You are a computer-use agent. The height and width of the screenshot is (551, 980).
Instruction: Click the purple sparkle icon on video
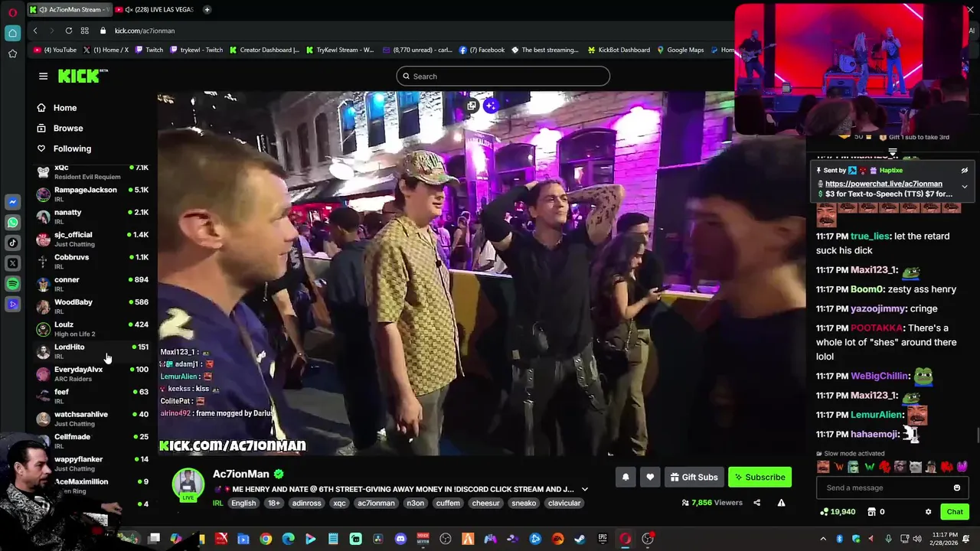[491, 106]
